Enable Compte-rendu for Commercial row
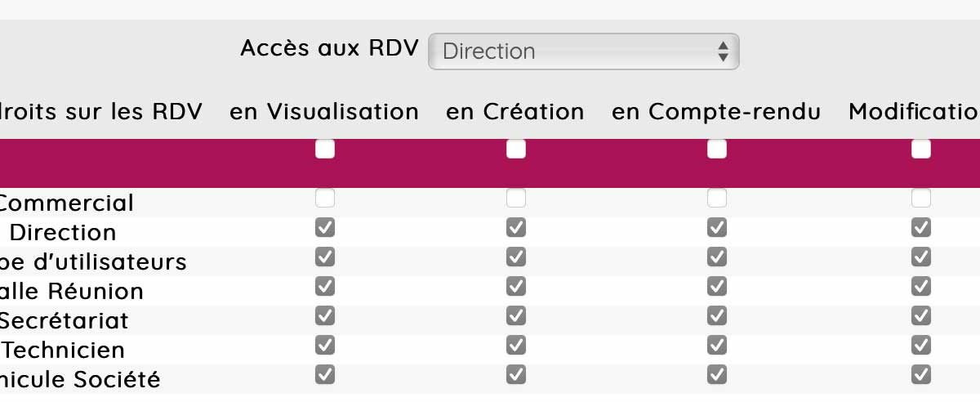 pos(717,199)
